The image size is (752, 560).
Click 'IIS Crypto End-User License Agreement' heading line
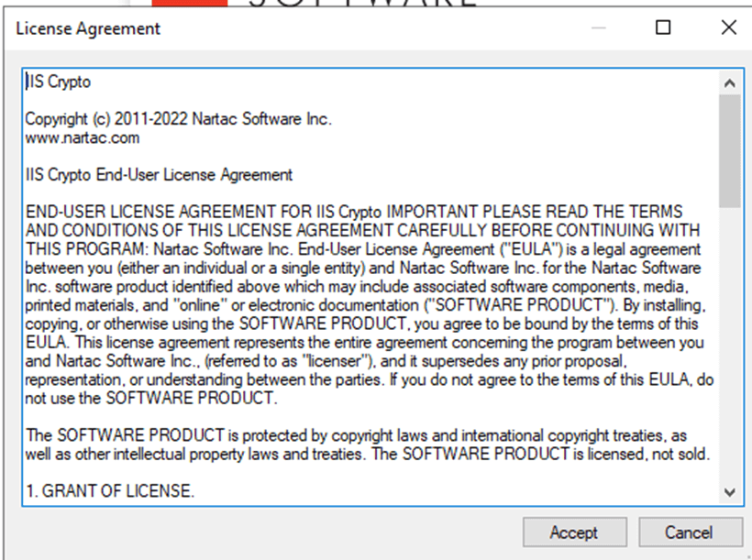pyautogui.click(x=159, y=175)
